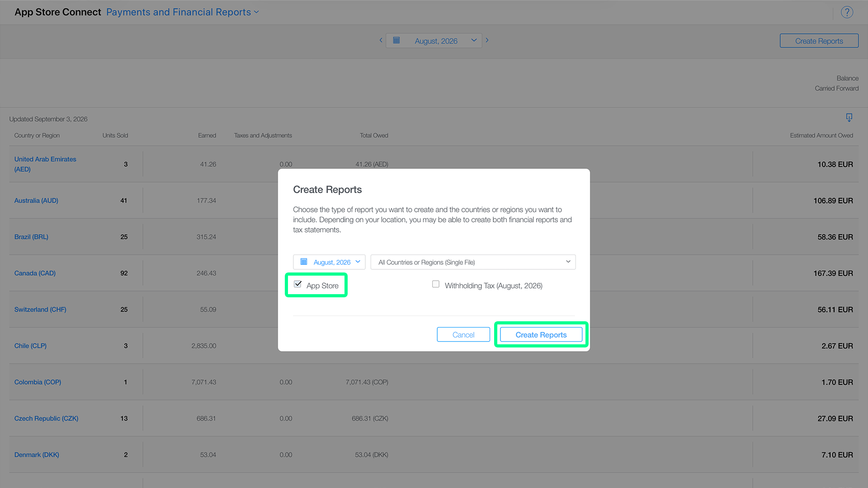Screen dimensions: 868x488
Task: Cancel the Create Reports dialog
Action: click(463, 335)
